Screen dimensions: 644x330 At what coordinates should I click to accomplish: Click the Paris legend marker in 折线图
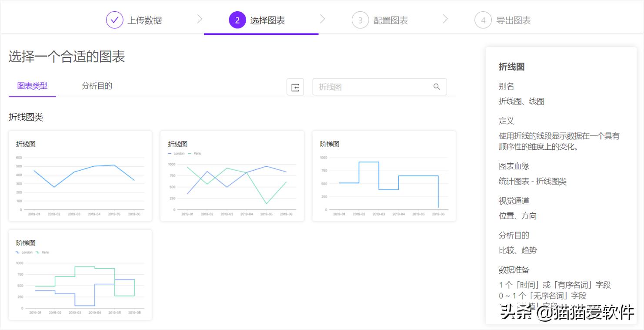(189, 153)
